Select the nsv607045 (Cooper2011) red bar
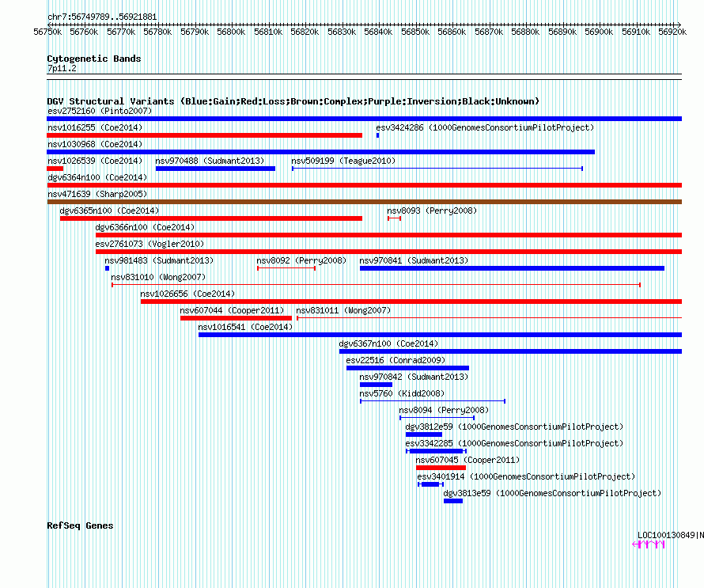704x588 pixels. tap(441, 468)
